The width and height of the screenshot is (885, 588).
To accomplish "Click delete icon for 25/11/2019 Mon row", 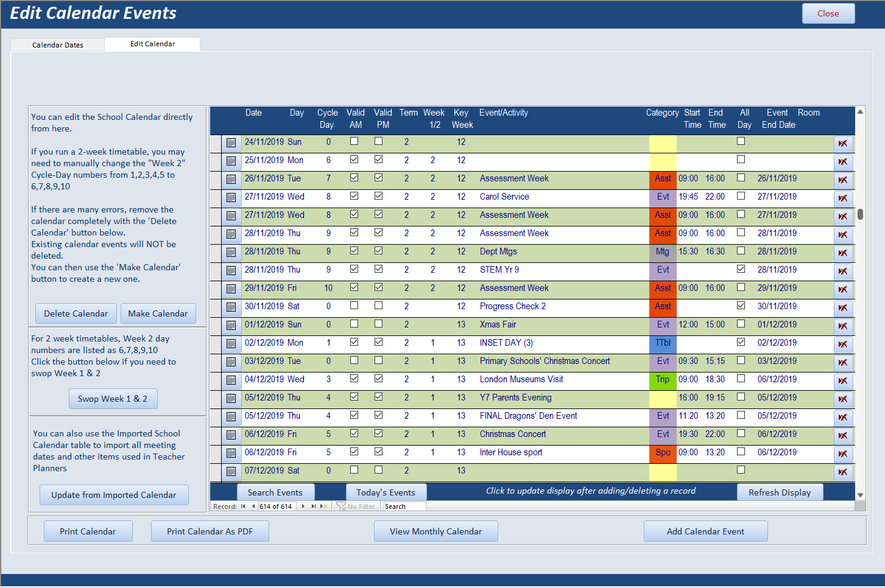I will [x=843, y=162].
